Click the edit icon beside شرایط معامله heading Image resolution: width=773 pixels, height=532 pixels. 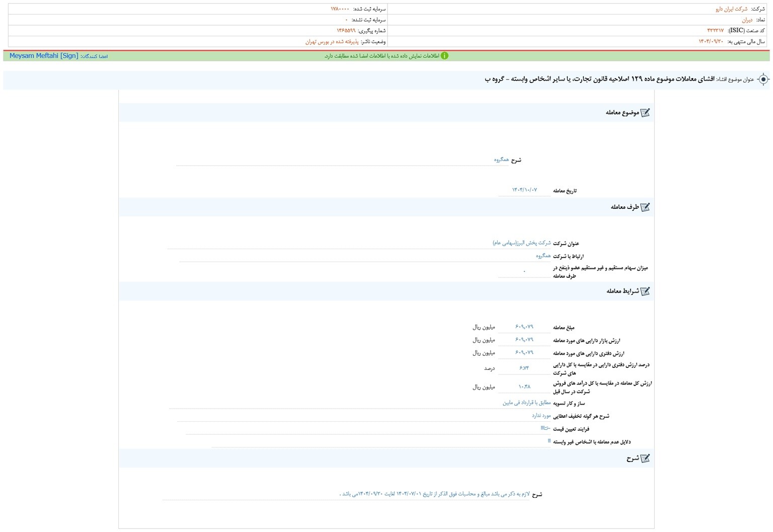(645, 291)
